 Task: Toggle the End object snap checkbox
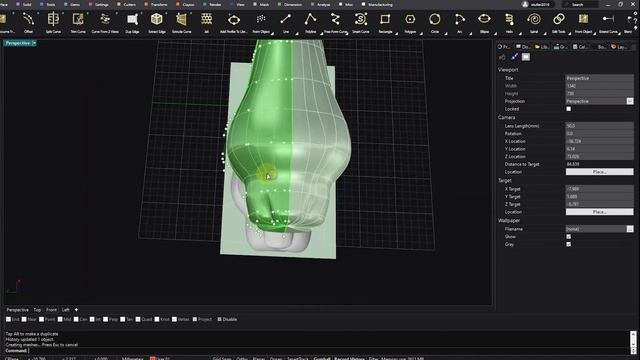pos(8,319)
